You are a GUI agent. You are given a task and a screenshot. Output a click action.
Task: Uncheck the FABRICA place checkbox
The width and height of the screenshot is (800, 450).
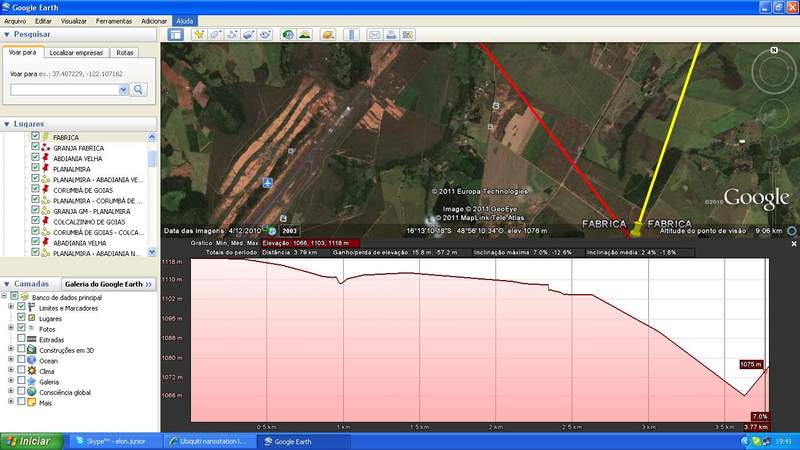pyautogui.click(x=35, y=136)
